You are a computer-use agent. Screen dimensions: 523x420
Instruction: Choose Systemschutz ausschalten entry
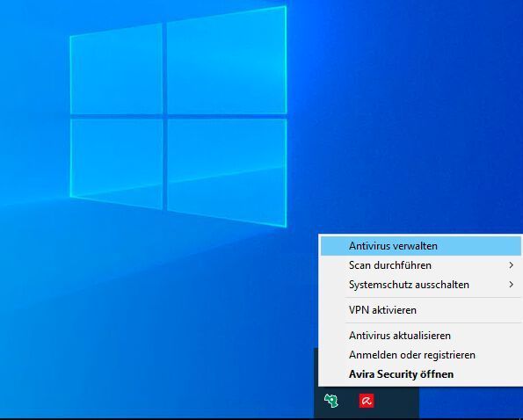(421, 285)
